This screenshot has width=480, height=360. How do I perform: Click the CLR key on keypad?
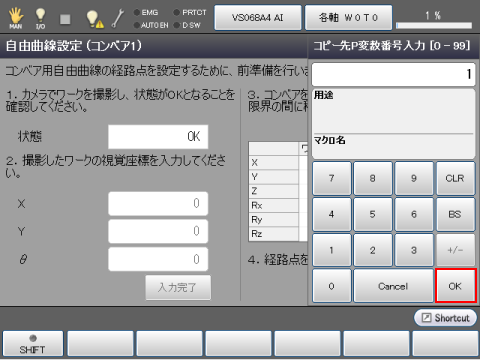coord(455,178)
